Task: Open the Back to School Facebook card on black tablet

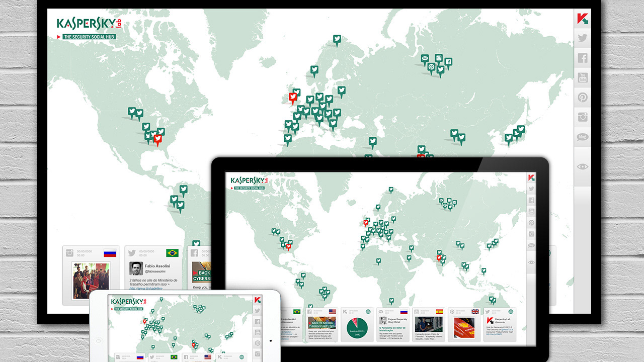Action: (322, 325)
